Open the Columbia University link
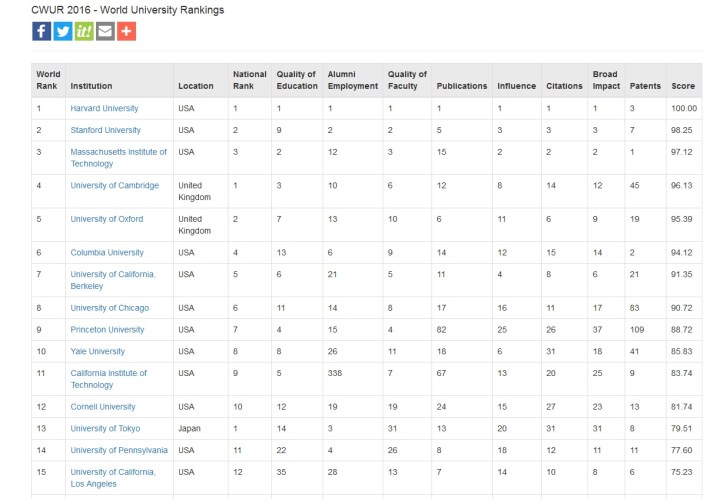Screen dimensions: 720x499 [x=107, y=252]
